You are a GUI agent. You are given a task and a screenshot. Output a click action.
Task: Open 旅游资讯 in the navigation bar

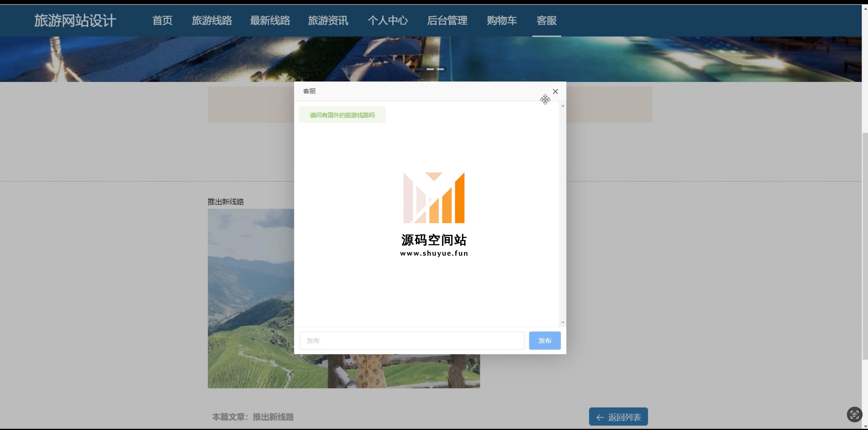click(328, 21)
